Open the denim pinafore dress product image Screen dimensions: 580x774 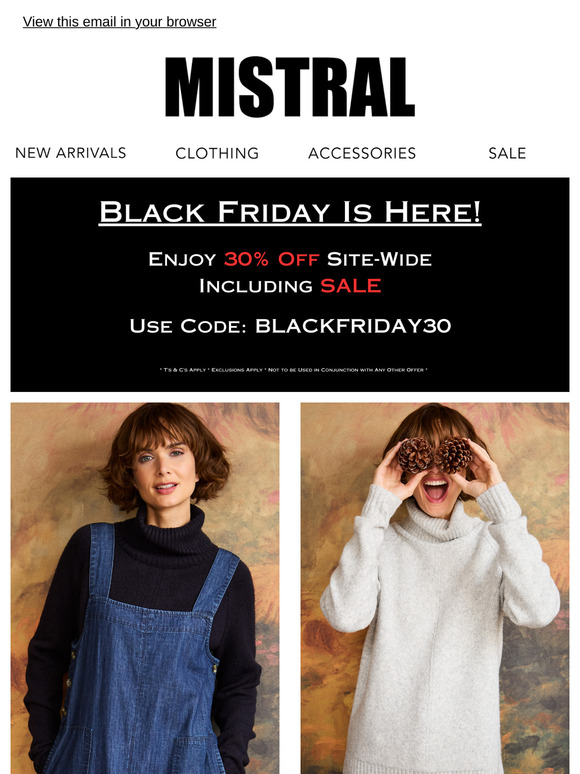145,588
